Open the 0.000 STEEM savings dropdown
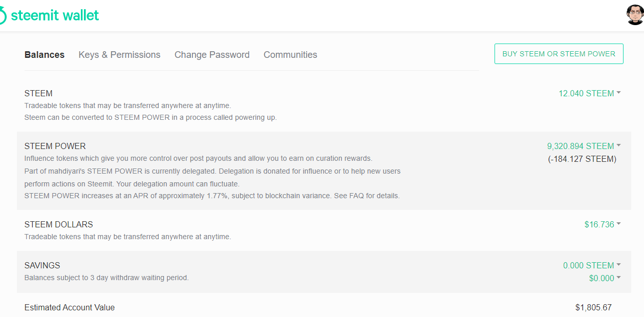The image size is (644, 317). 588,265
